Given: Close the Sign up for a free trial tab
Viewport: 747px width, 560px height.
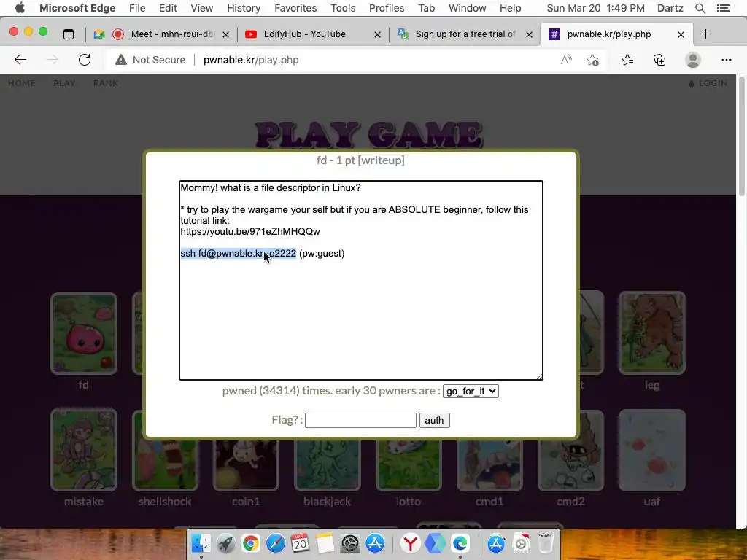Looking at the screenshot, I should point(529,34).
